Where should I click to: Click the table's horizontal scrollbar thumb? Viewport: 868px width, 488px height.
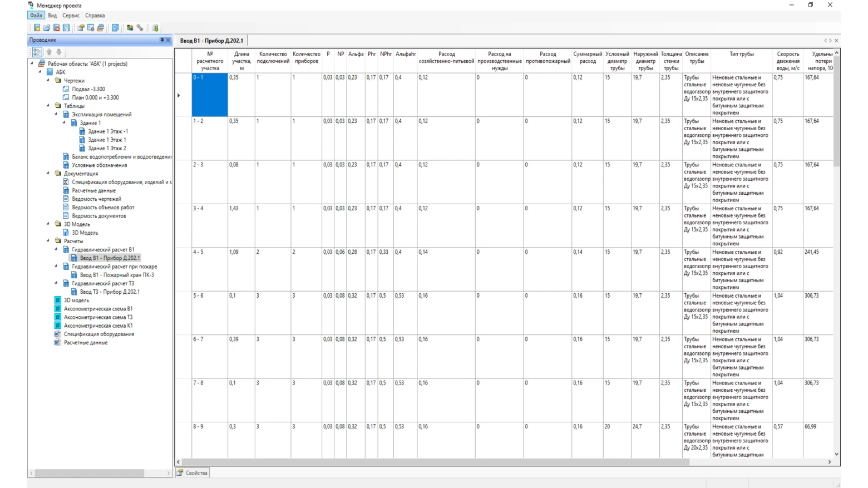[434, 462]
